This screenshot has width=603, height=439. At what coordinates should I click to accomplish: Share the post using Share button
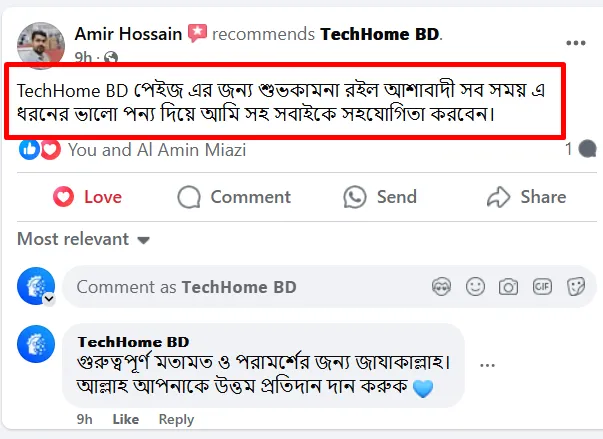(526, 197)
